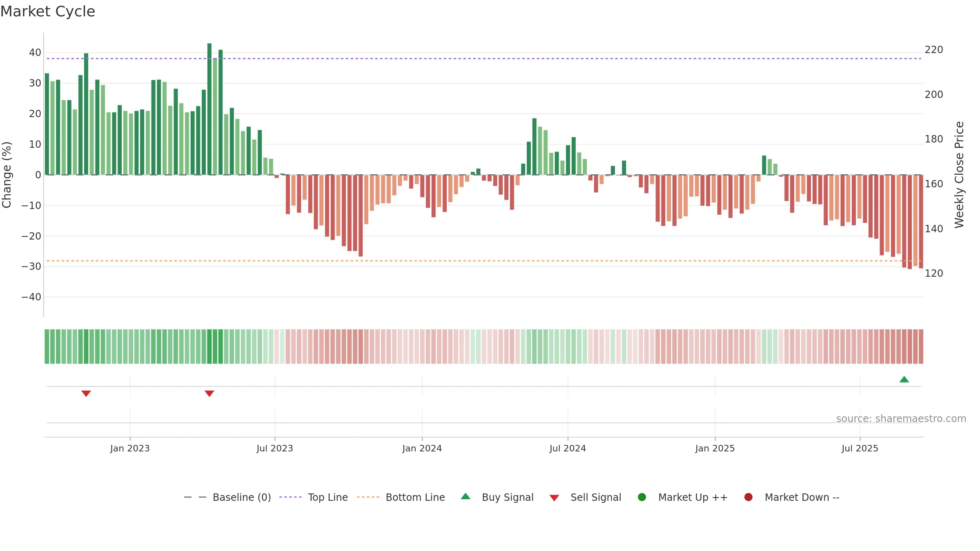Click the 220 right-axis price label
The image size is (980, 551).
pos(934,50)
